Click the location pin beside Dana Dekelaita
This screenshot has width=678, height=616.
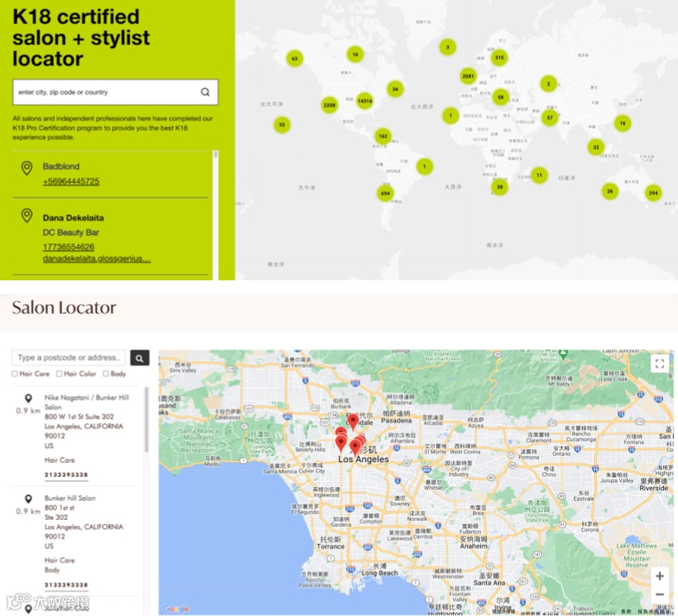pos(27,215)
